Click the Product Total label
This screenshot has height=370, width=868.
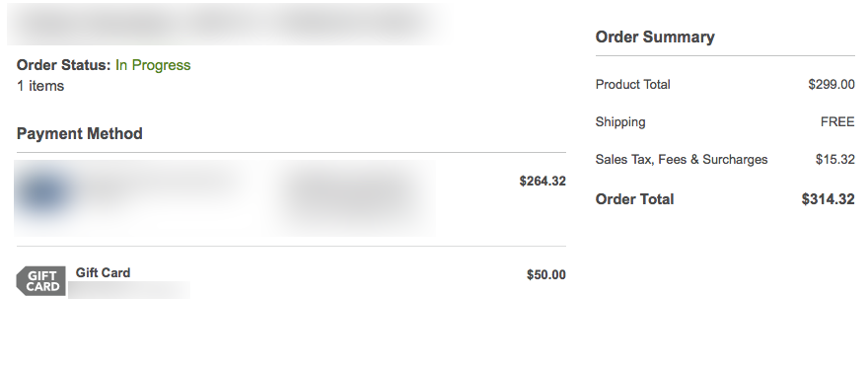[632, 85]
